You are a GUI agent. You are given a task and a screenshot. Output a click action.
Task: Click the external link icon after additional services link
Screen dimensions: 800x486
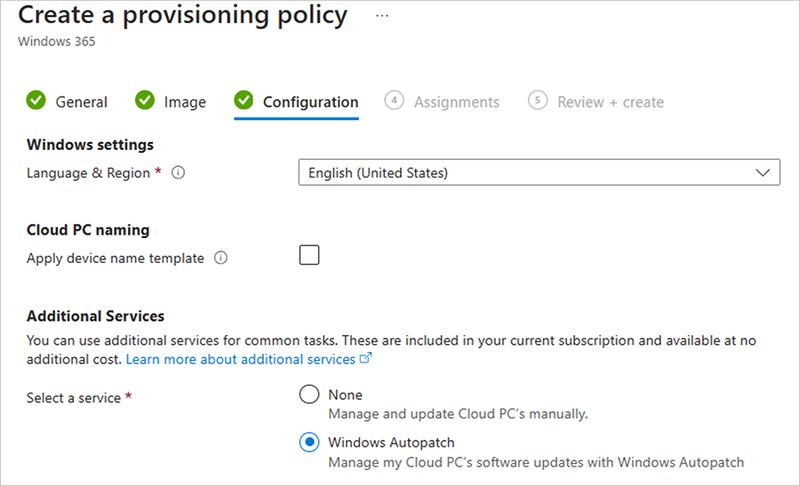coord(366,358)
